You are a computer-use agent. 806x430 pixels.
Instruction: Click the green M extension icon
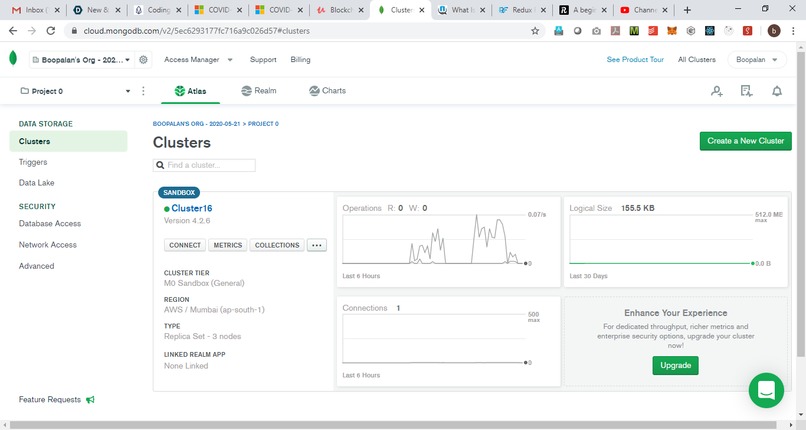pos(634,31)
